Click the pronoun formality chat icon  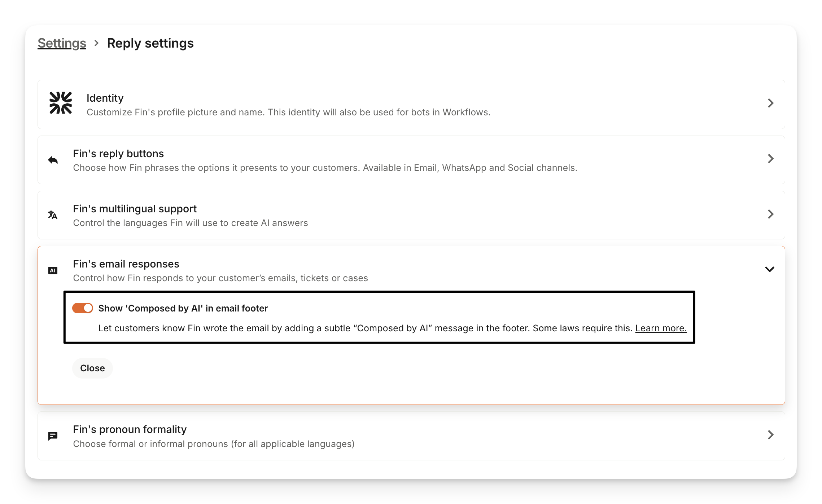pos(53,436)
